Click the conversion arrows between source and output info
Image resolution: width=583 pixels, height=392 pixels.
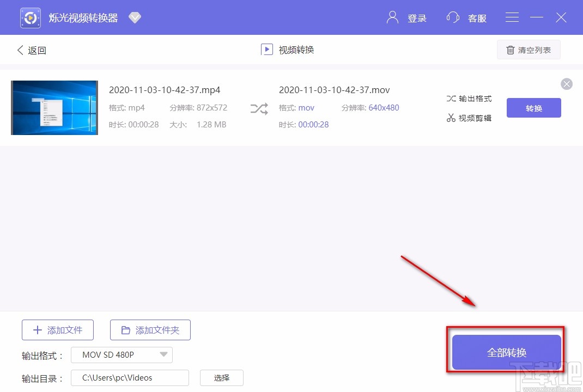coord(258,108)
